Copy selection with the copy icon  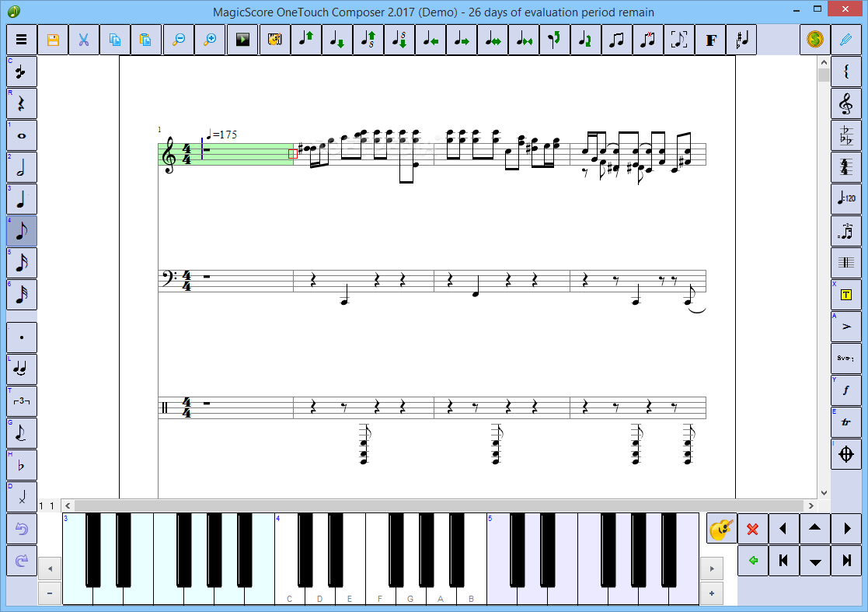(x=115, y=40)
